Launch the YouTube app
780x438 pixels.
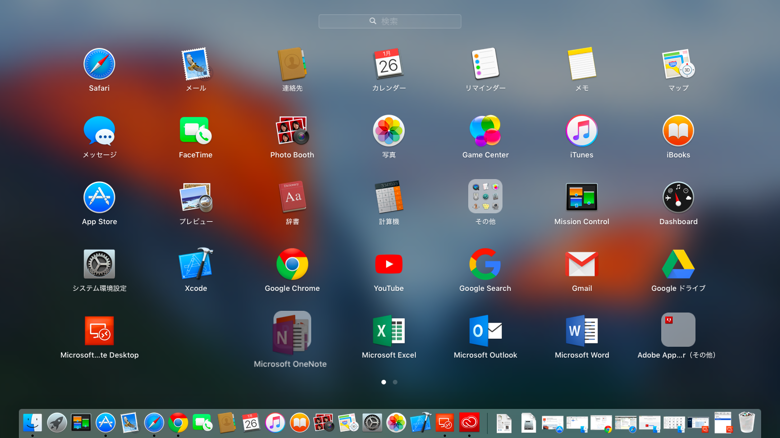pyautogui.click(x=389, y=264)
